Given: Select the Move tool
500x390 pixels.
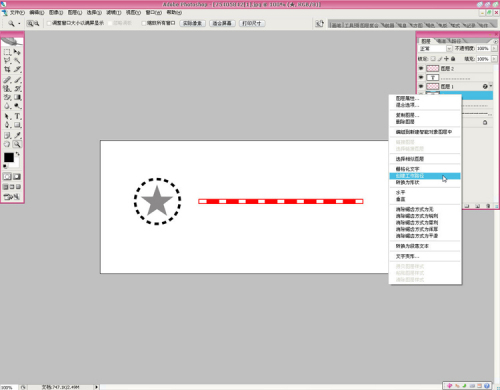Looking at the screenshot, I should click(17, 52).
